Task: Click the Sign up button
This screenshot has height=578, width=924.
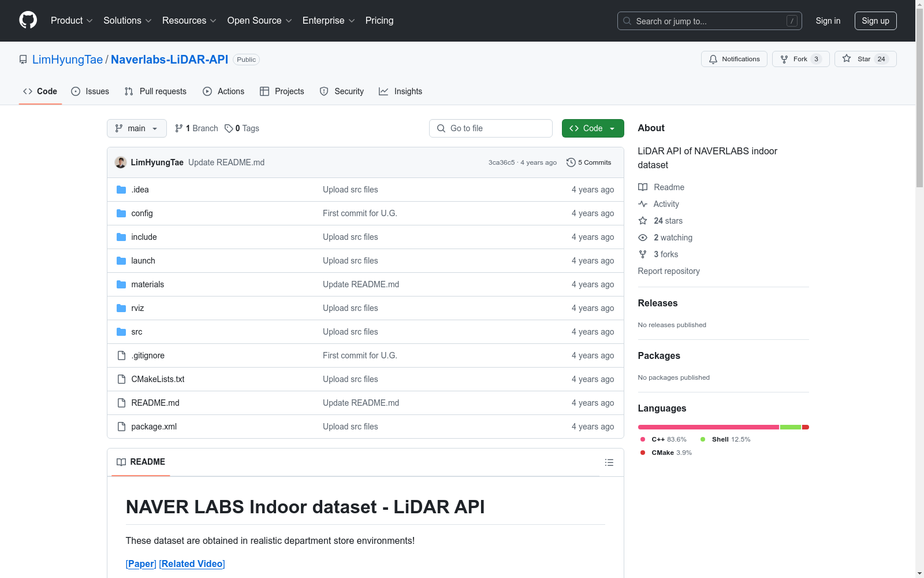Action: click(875, 20)
